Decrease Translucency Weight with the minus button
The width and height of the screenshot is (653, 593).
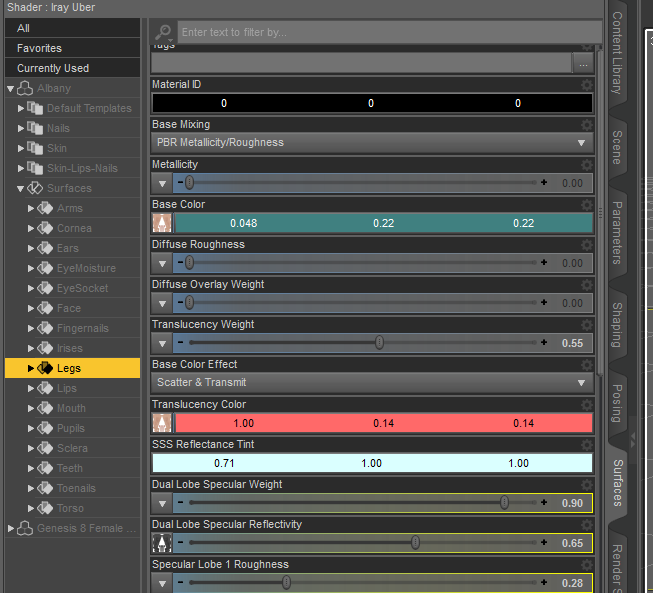pos(180,342)
